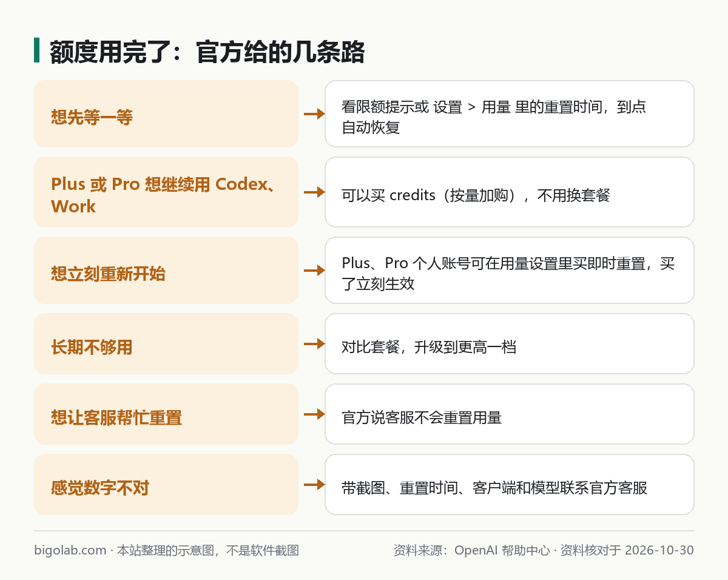This screenshot has width=728, height=580.
Task: Select the 想让客服帮忙重置 card
Action: tap(166, 414)
